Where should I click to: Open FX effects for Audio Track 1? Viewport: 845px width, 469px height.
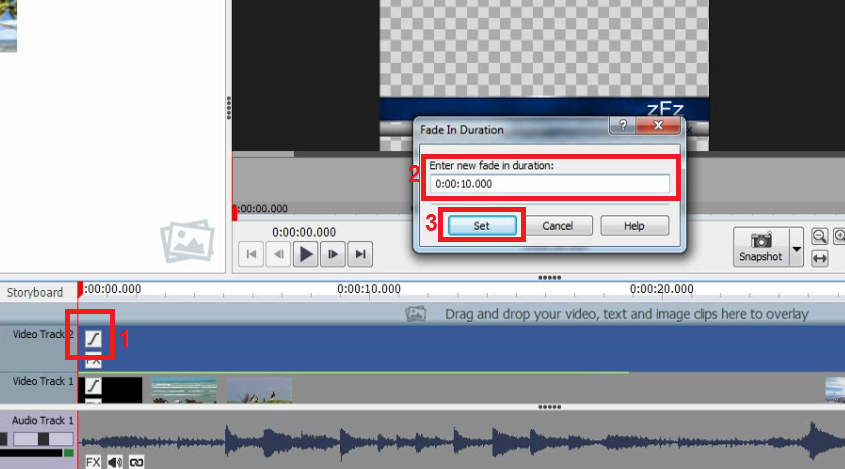[x=93, y=462]
